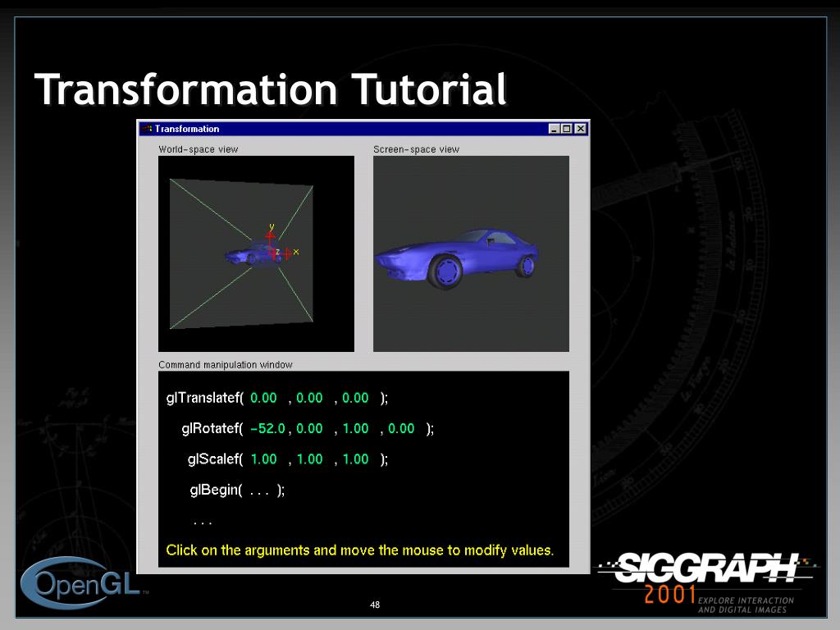Click the Transformation Tutorial slide title
Viewport: 840px width, 630px height.
click(x=271, y=89)
